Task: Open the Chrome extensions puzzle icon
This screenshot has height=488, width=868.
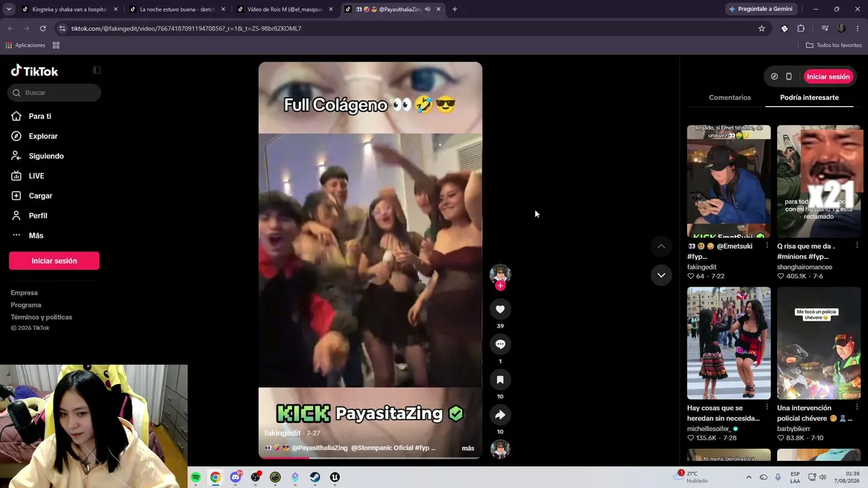Action: [801, 28]
